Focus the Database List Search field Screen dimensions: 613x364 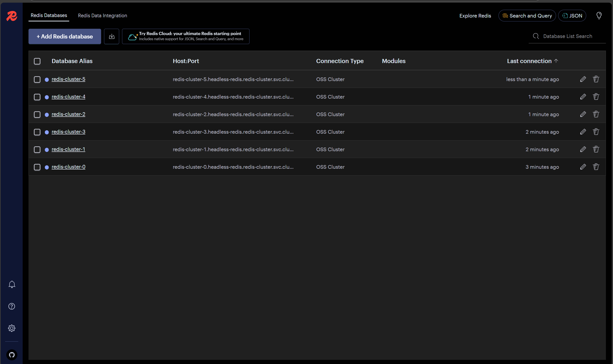click(567, 36)
